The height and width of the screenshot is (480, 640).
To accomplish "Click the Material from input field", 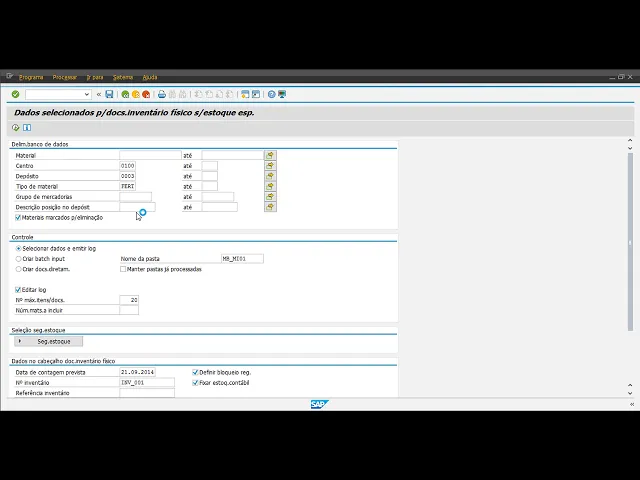I will click(x=150, y=155).
